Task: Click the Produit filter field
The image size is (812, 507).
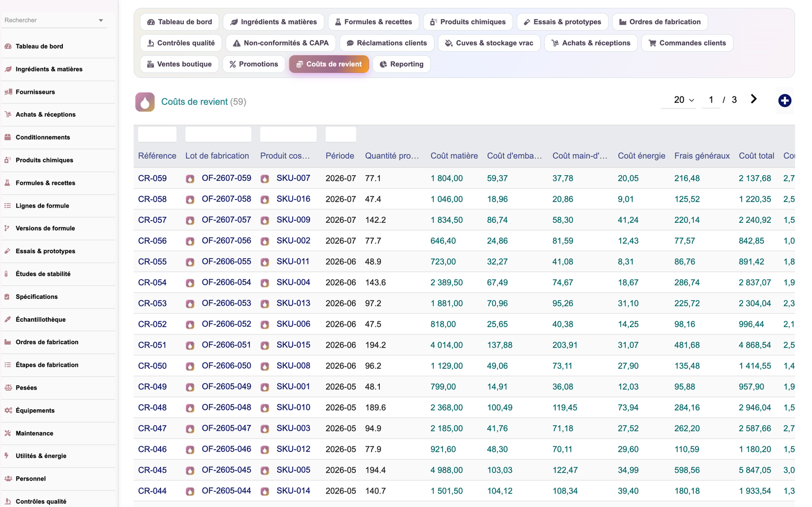Action: [x=288, y=134]
